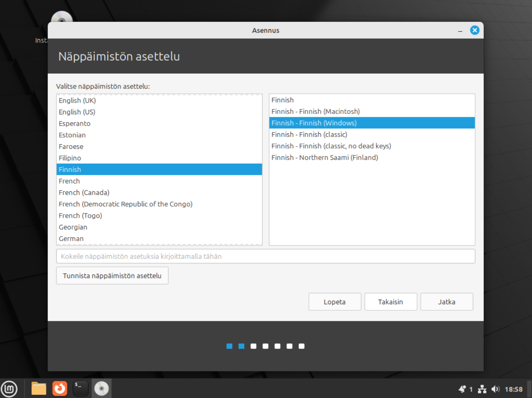Pick Filipino in the language list

(159, 158)
